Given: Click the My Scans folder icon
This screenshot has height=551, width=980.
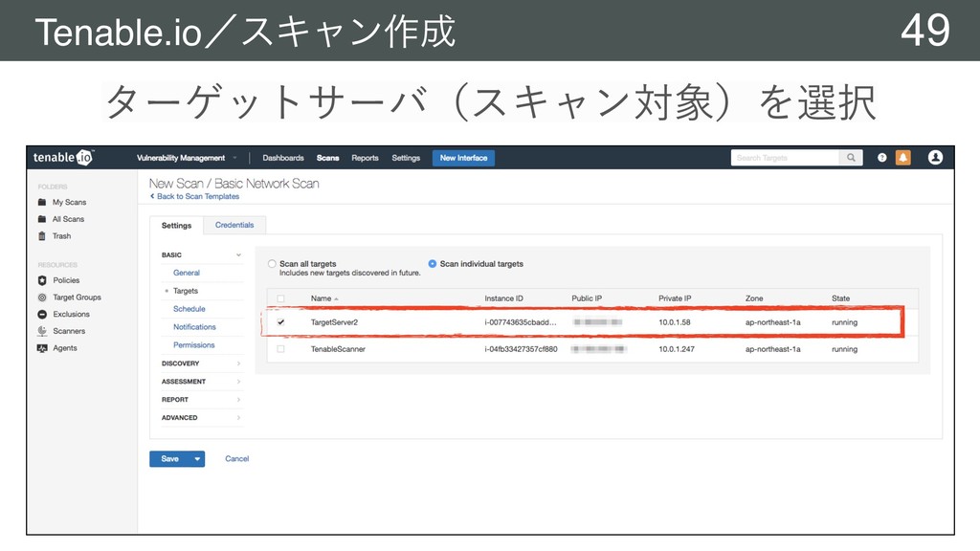Looking at the screenshot, I should (x=42, y=203).
